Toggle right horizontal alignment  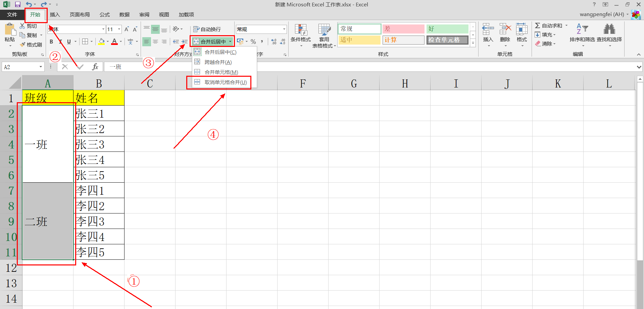164,42
